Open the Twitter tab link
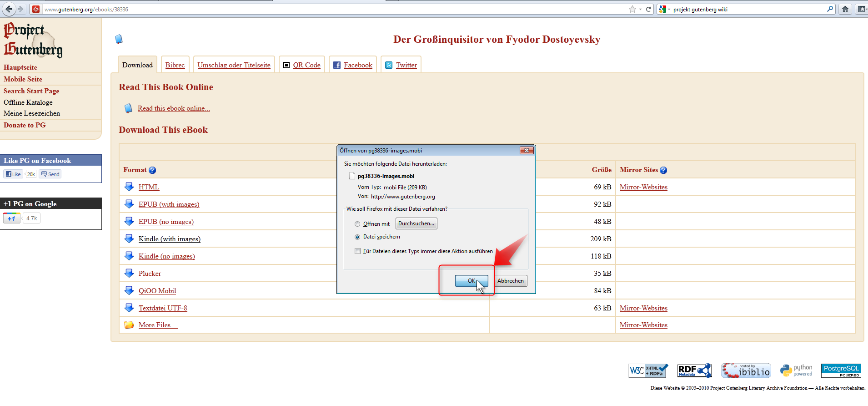This screenshot has height=406, width=868. [406, 65]
